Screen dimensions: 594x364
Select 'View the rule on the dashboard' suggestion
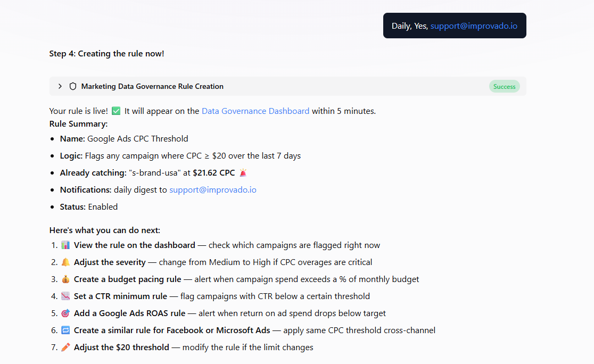[135, 245]
